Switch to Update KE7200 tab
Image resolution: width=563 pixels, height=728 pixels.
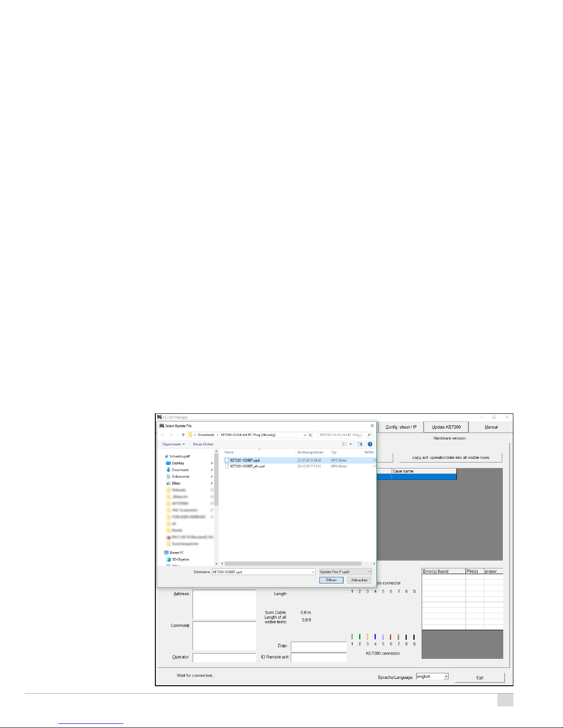(x=446, y=427)
